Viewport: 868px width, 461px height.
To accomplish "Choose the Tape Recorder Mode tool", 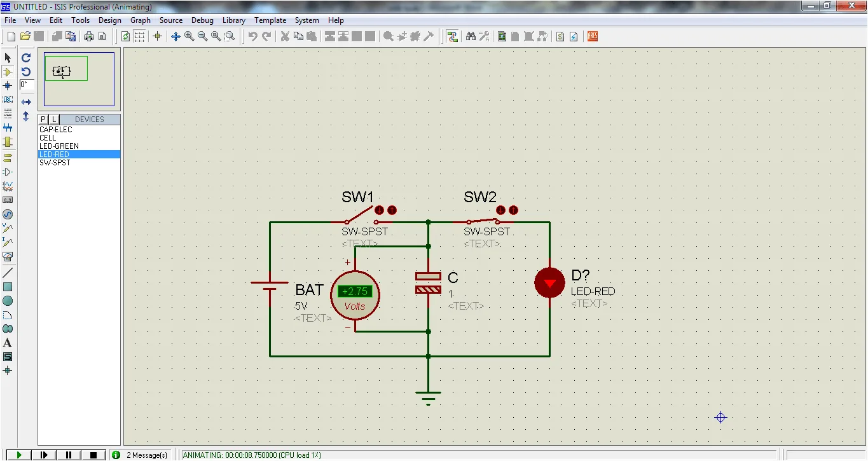I will (x=8, y=200).
